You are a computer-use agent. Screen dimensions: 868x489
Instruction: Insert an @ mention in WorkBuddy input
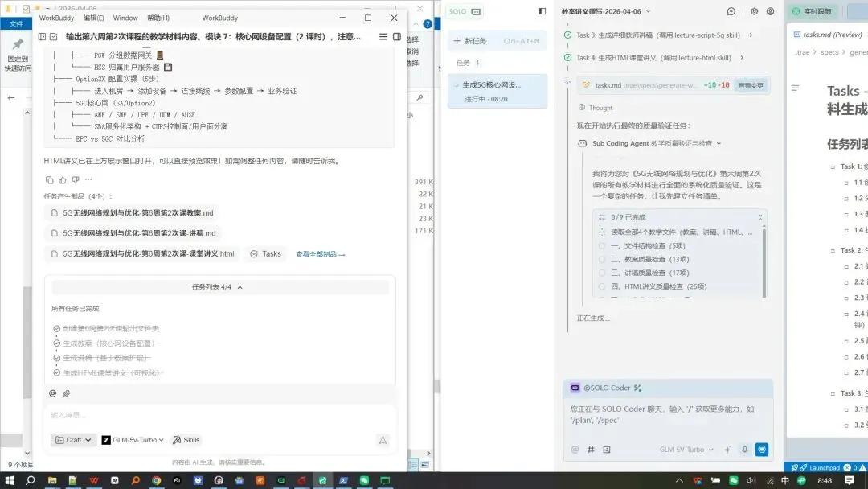[x=52, y=393]
